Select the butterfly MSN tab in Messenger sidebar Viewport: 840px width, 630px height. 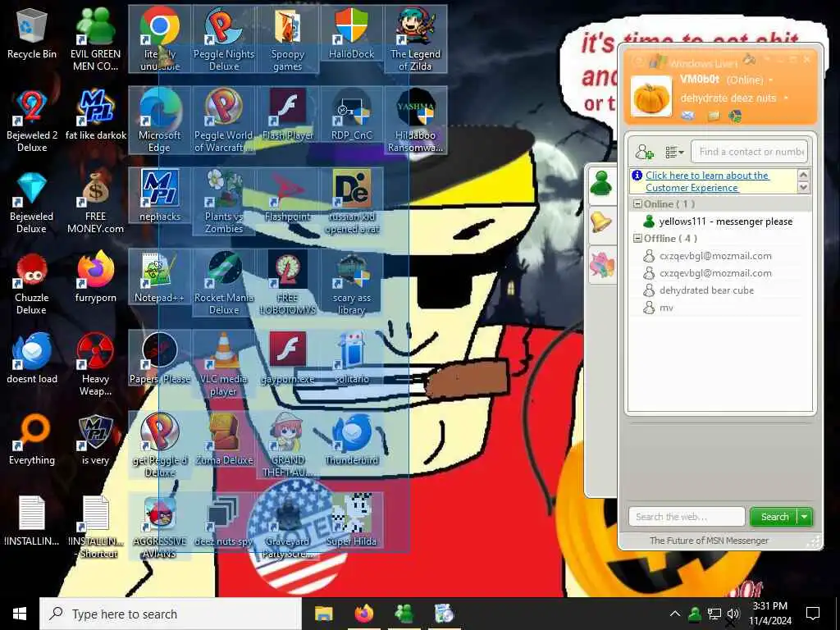[x=601, y=264]
